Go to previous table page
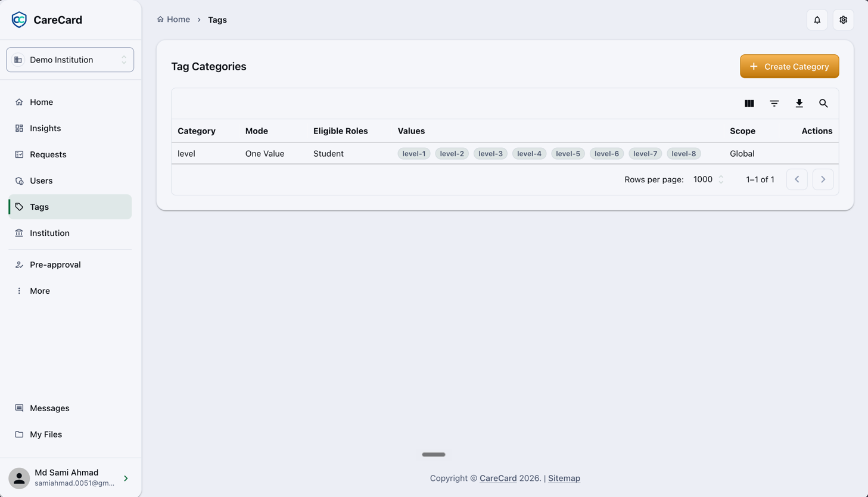This screenshot has width=868, height=497. click(797, 179)
